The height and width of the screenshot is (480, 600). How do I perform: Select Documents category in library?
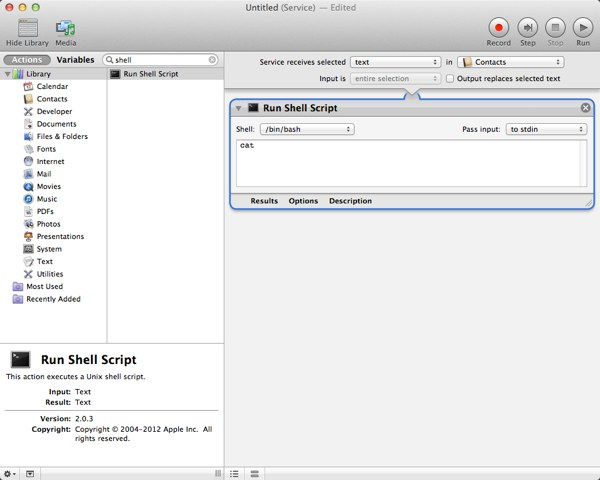click(x=50, y=124)
